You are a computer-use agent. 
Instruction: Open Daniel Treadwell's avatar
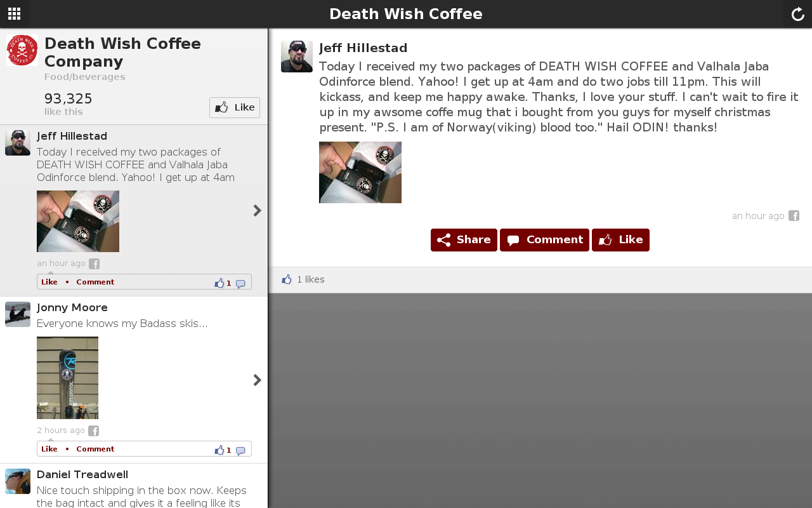click(x=18, y=481)
